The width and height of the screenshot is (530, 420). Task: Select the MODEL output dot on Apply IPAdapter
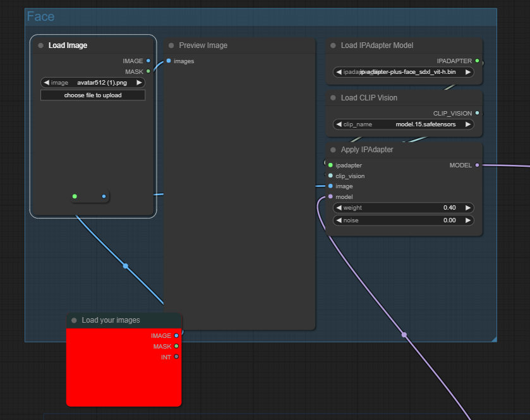(478, 165)
